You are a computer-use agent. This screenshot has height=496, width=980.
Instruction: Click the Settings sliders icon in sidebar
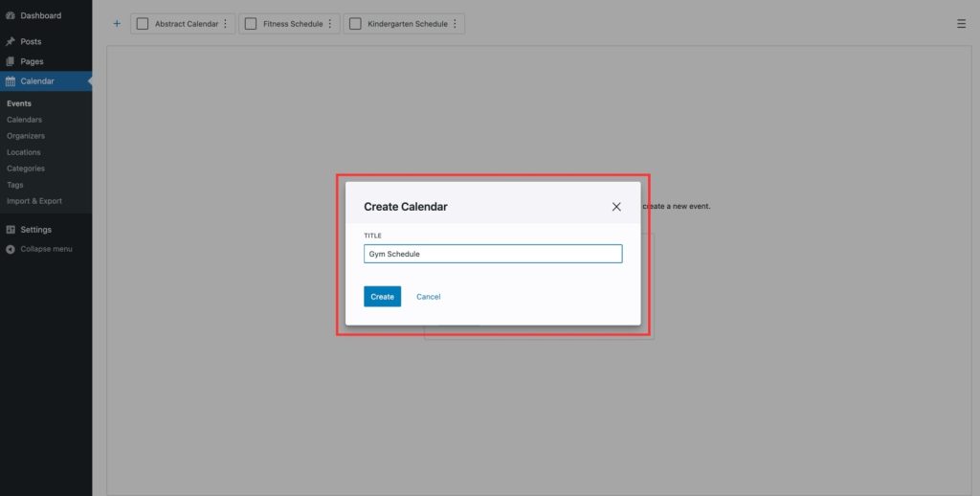pyautogui.click(x=10, y=230)
